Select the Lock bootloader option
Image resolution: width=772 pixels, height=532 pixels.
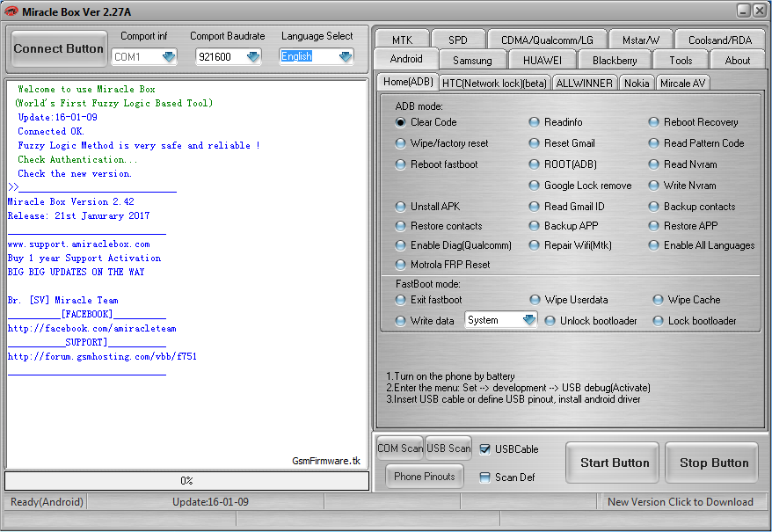point(658,321)
